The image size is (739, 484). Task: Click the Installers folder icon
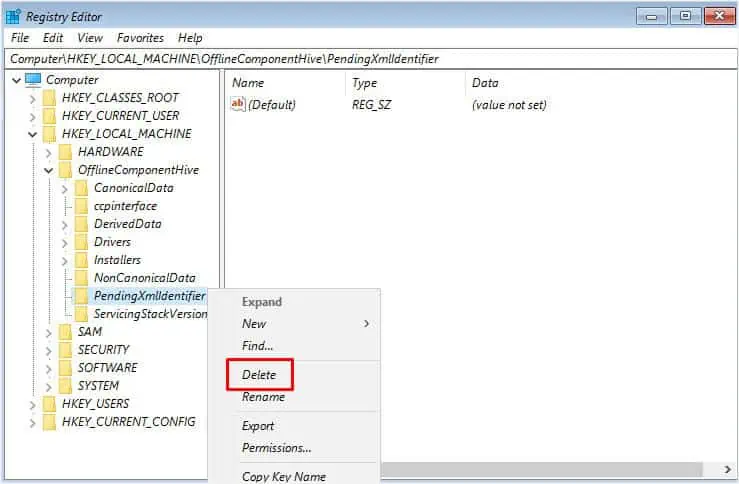(81, 260)
